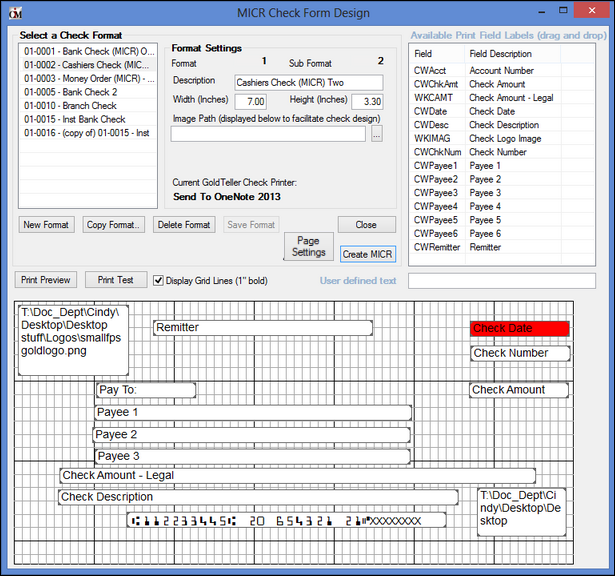Click the Create MICR button
Screen dimensions: 615x576
tap(368, 254)
